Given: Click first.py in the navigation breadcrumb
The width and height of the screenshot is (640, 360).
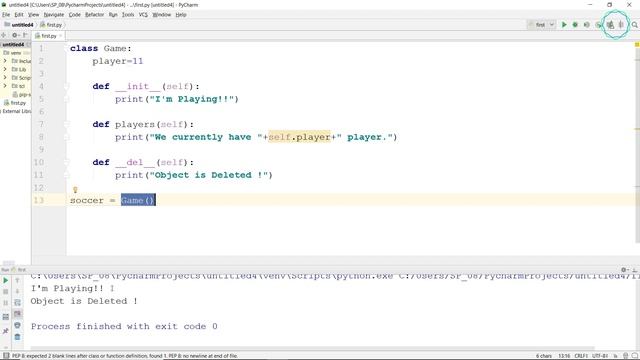Looking at the screenshot, I should pyautogui.click(x=51, y=25).
